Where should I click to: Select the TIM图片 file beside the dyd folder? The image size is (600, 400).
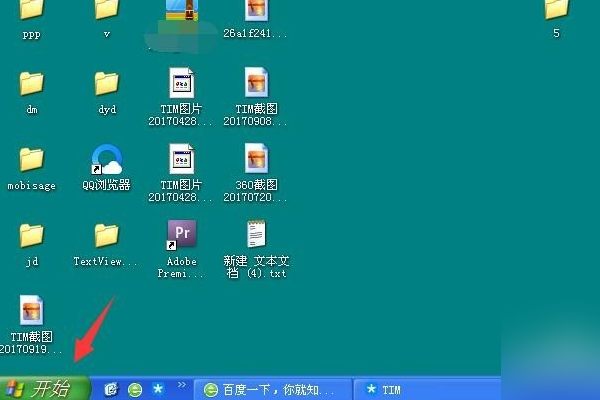pyautogui.click(x=182, y=83)
